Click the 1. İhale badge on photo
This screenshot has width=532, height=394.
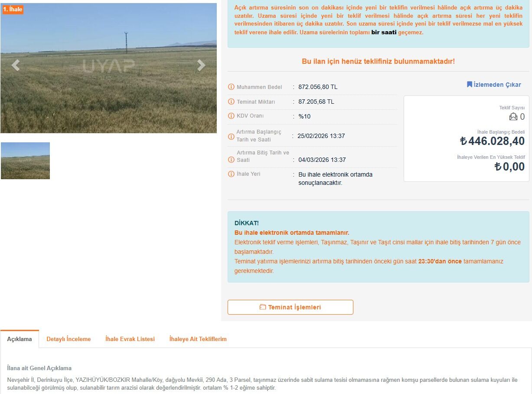click(13, 9)
